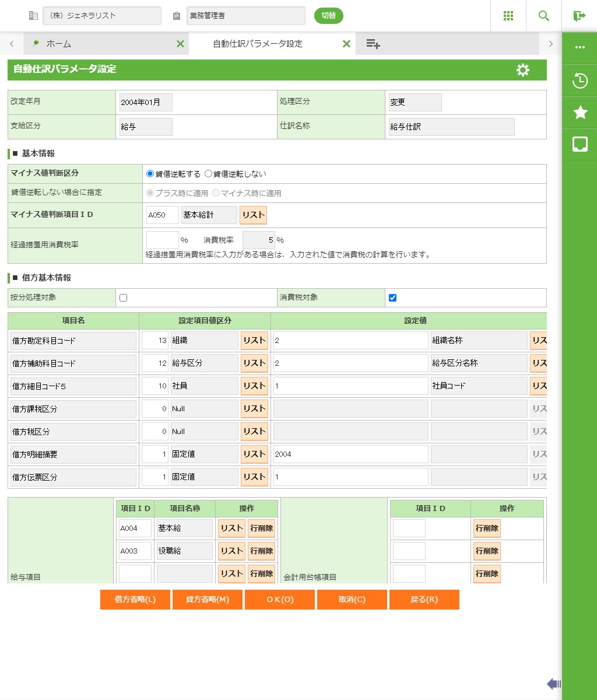
Task: Open the settings gear in the green header
Action: click(x=523, y=70)
